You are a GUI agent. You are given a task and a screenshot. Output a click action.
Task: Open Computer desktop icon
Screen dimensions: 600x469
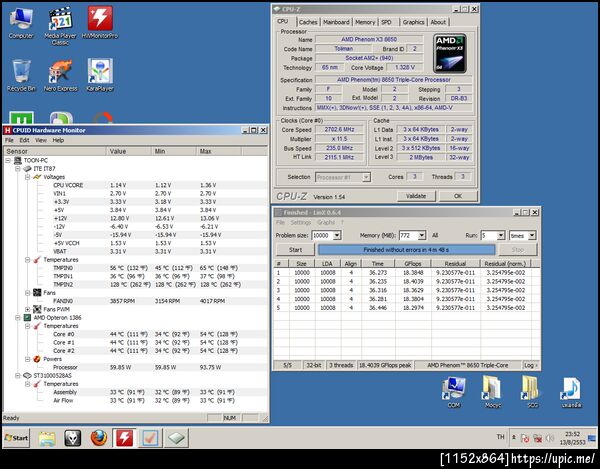20,20
